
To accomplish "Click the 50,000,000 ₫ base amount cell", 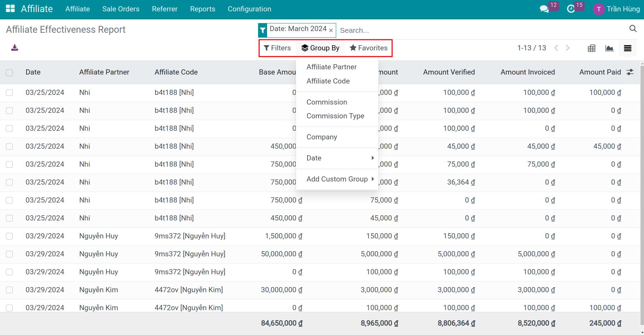I will pos(282,254).
